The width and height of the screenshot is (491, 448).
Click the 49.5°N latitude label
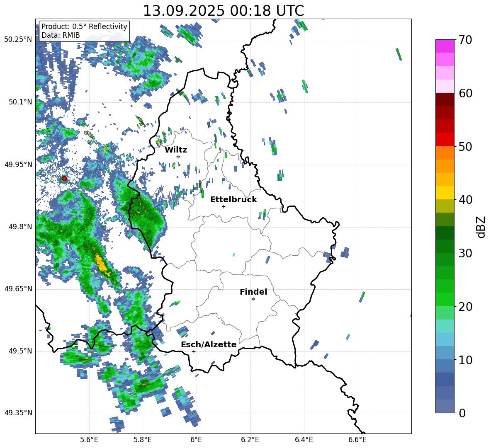click(20, 351)
